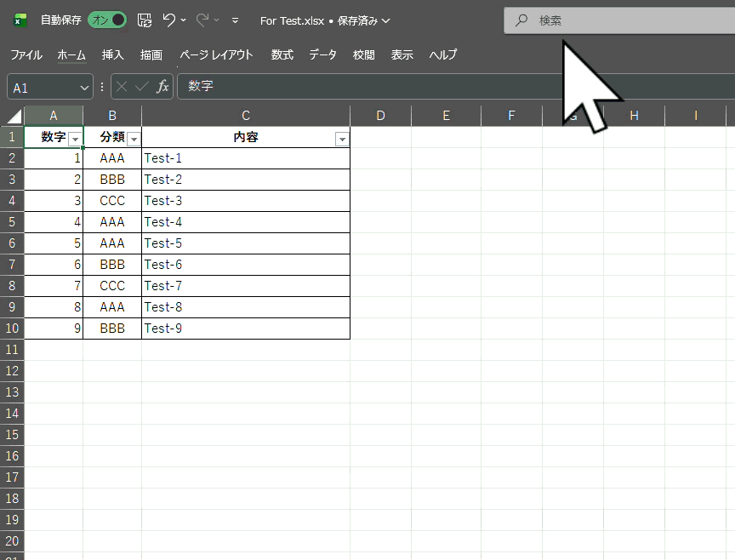The width and height of the screenshot is (735, 560).
Task: Select the cell with number 9 in column A
Action: tap(54, 329)
